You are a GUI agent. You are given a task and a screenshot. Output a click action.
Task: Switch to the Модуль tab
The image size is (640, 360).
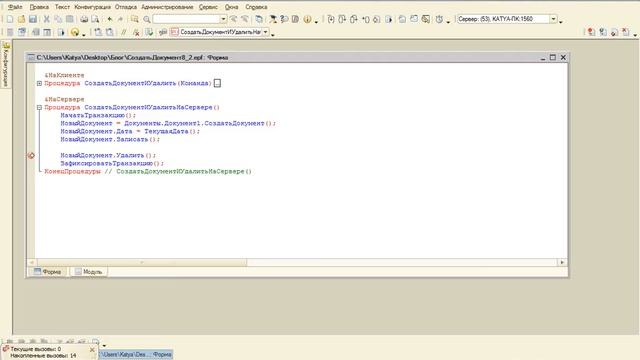[89, 271]
